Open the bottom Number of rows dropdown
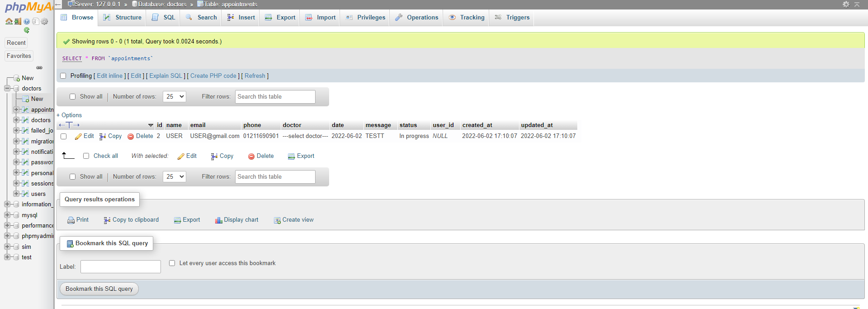This screenshot has width=868, height=309. [x=175, y=176]
